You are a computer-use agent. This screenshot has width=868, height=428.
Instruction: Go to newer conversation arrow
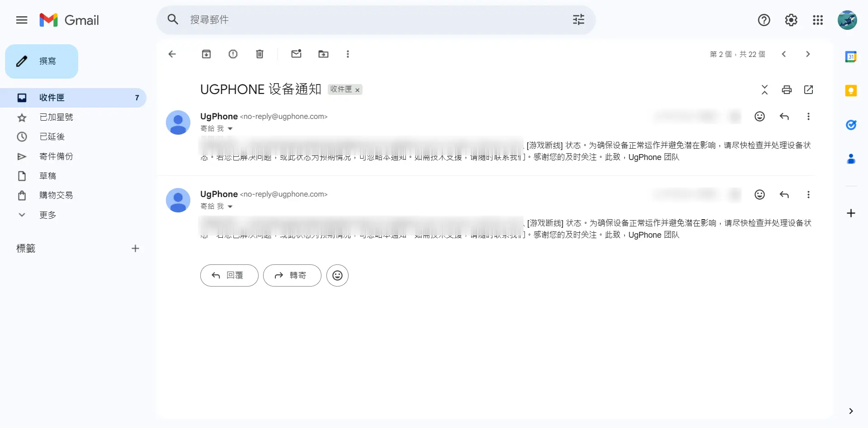[x=784, y=54]
